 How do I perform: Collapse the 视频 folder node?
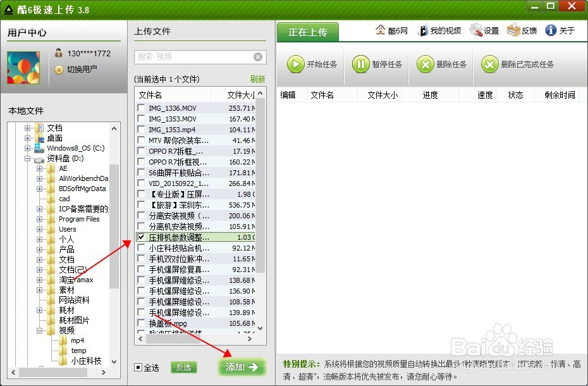click(39, 331)
